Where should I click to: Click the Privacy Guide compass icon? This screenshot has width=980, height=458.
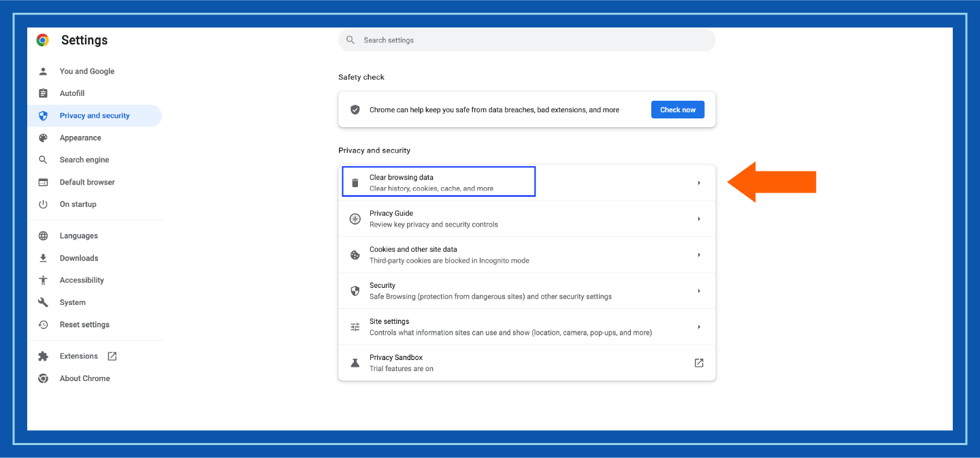355,218
